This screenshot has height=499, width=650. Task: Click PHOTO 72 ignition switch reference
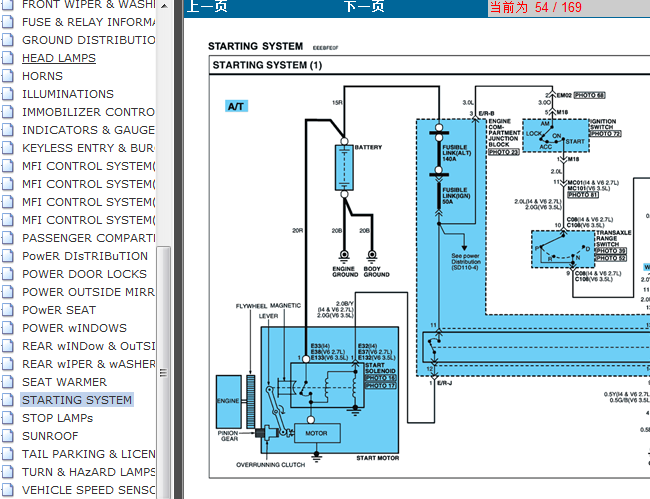pos(606,133)
